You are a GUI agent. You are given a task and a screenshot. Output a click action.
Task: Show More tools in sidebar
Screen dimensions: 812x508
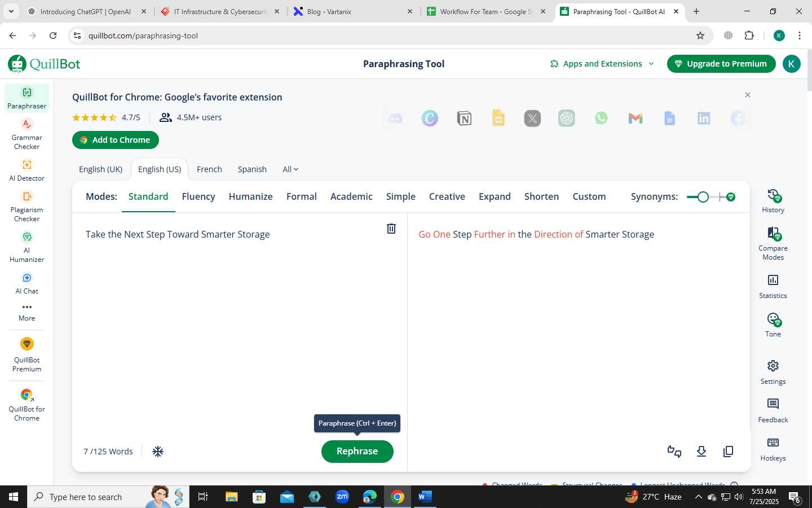click(x=27, y=312)
